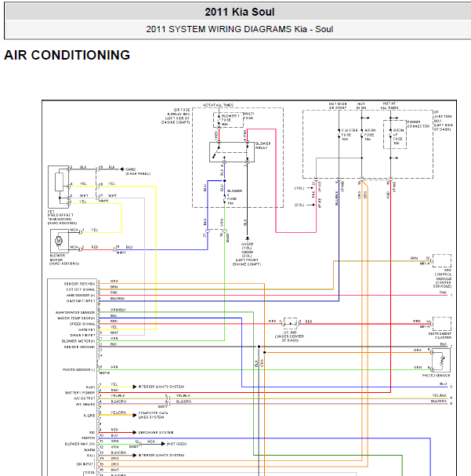Click the "(2.0L)" label near the junction box
The image size is (471, 476).
(299, 205)
